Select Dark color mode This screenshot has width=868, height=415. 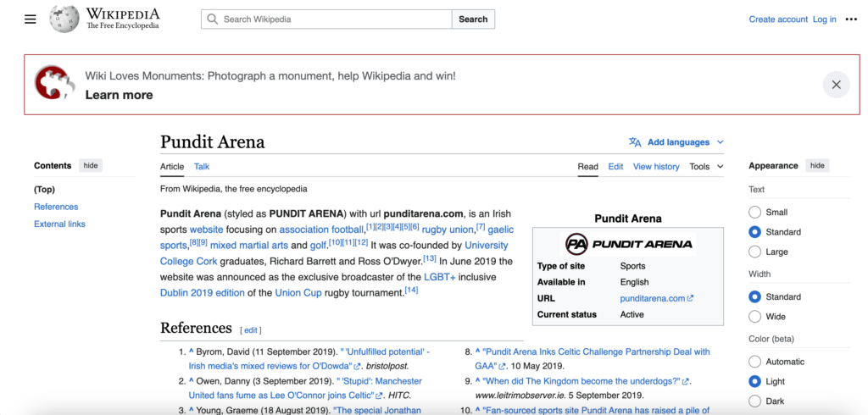pyautogui.click(x=754, y=401)
